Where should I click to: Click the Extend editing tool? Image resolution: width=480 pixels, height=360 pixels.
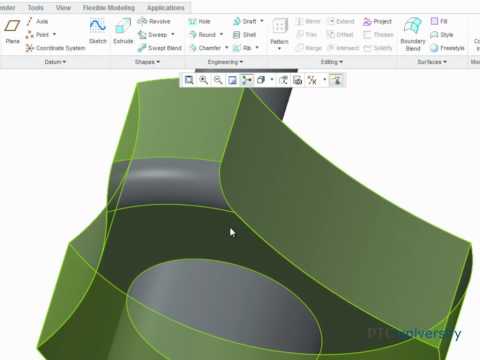pyautogui.click(x=341, y=22)
